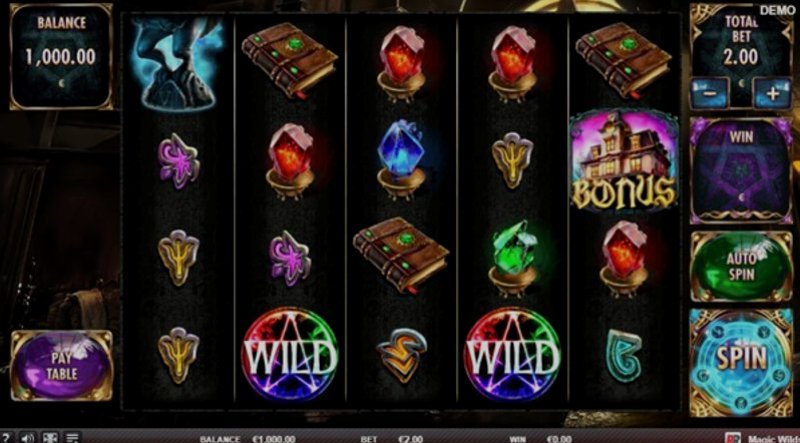Image resolution: width=800 pixels, height=443 pixels.
Task: Click the wizard hat symbol on first reel
Action: click(178, 63)
